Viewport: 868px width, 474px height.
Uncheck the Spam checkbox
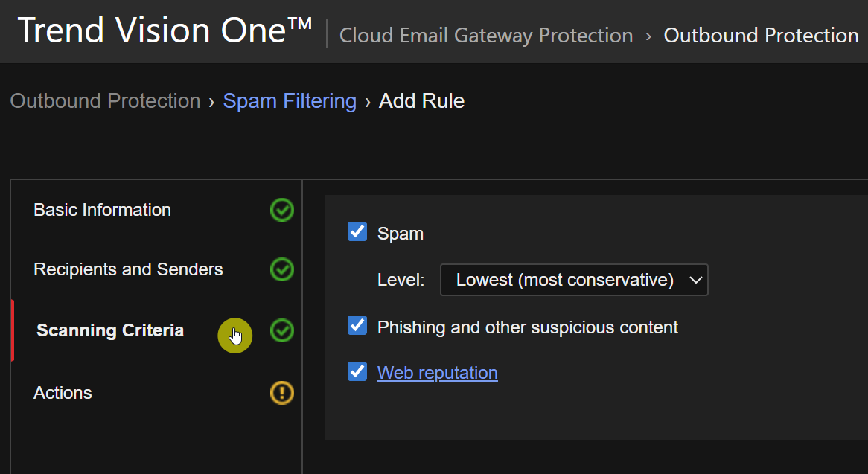pos(357,232)
